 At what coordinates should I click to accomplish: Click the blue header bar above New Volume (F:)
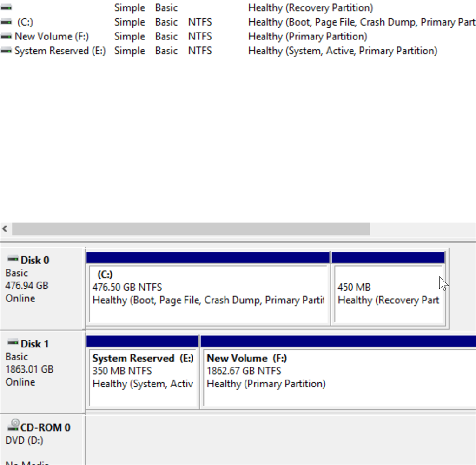tap(338, 341)
